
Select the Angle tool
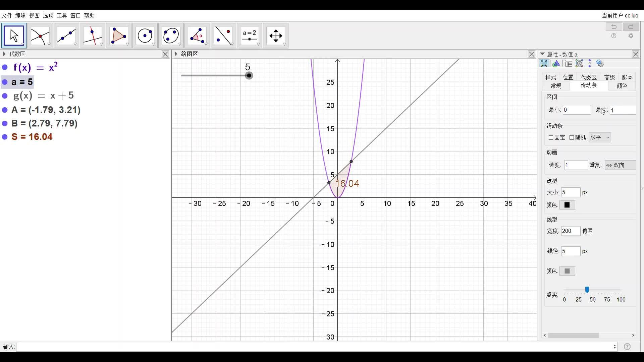pos(197,36)
